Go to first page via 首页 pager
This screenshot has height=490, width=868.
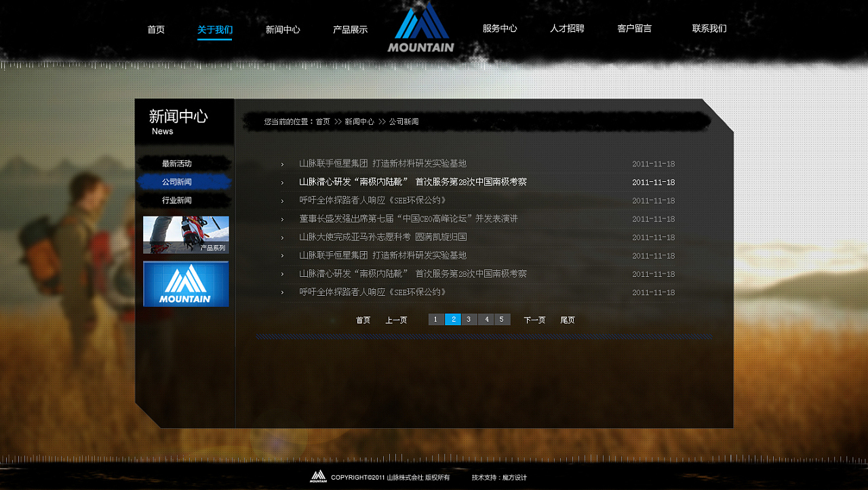point(363,320)
